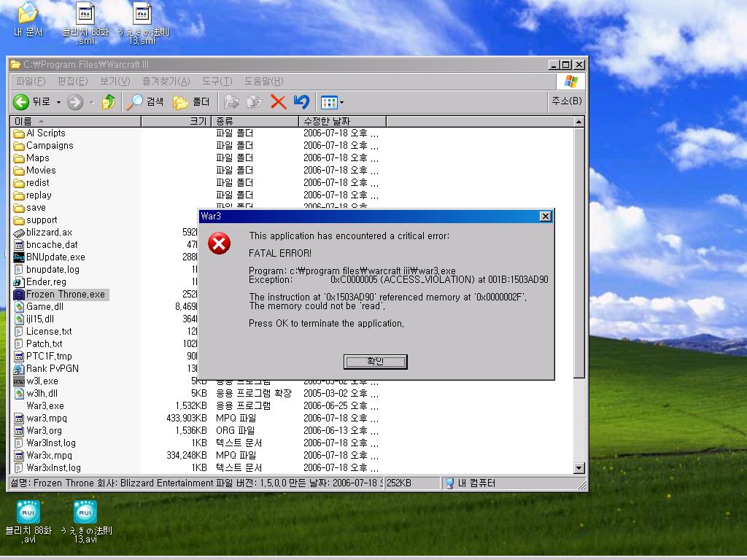Click the Copy To toolbar icon
Viewport: 747px width, 560px height.
click(255, 102)
